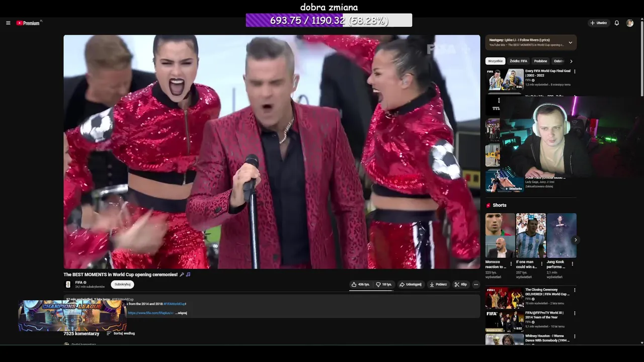The image size is (644, 362).
Task: Open the Jung Kook performs short
Action: 561,235
